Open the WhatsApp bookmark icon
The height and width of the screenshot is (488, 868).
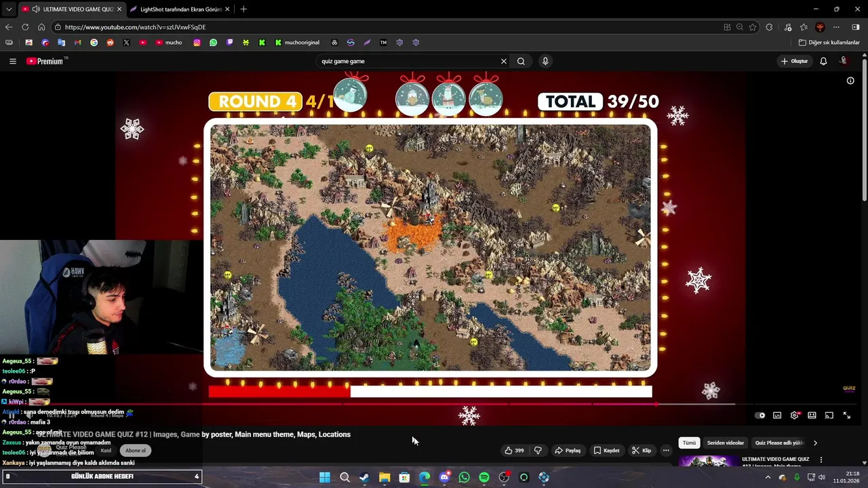213,42
